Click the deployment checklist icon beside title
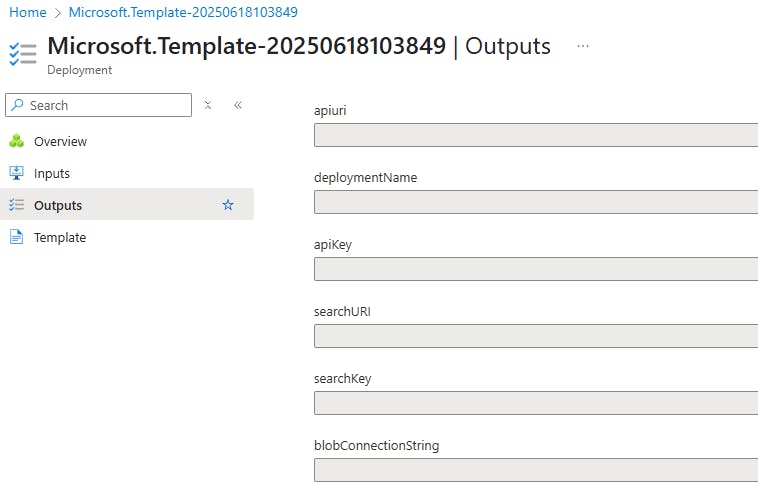Screen dimensions: 758x496 pos(23,54)
